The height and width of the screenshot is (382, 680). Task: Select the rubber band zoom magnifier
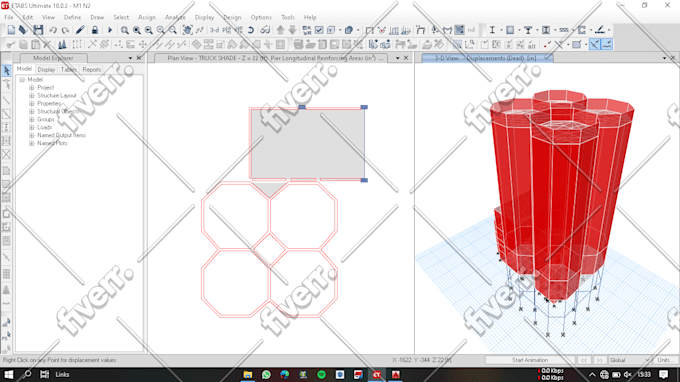124,30
